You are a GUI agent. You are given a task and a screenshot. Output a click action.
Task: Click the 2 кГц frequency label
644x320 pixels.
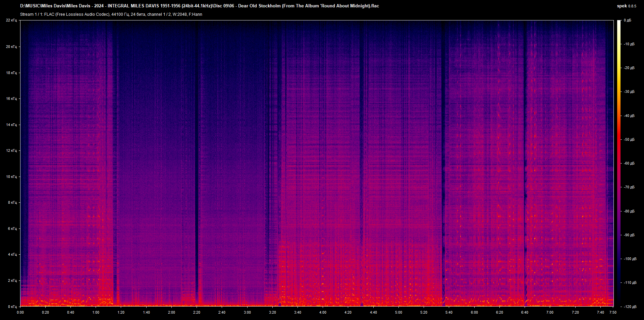12,280
